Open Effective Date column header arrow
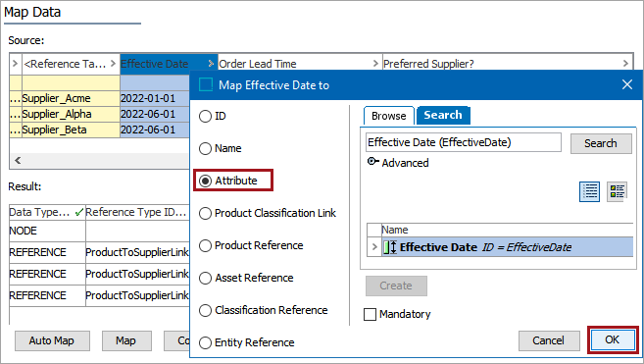Viewport: 644px width, 364px height. (211, 64)
